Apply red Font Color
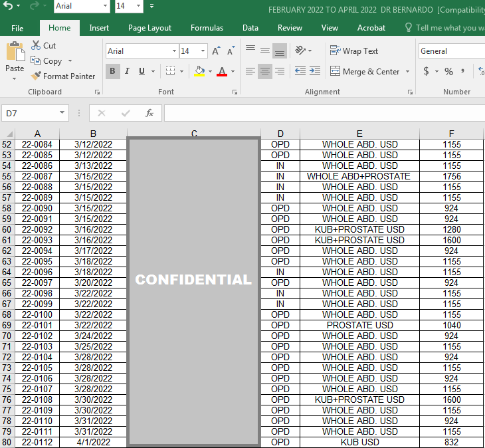Viewport: 485px width, 448px height. [x=222, y=72]
